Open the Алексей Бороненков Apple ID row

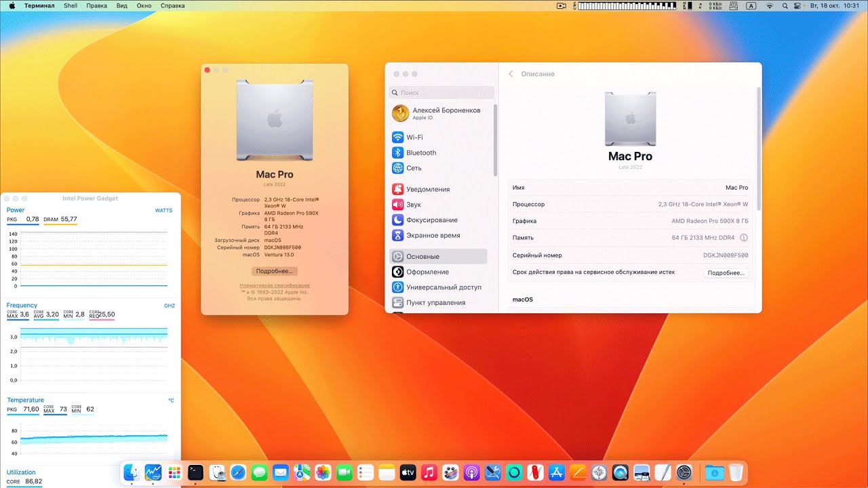439,113
